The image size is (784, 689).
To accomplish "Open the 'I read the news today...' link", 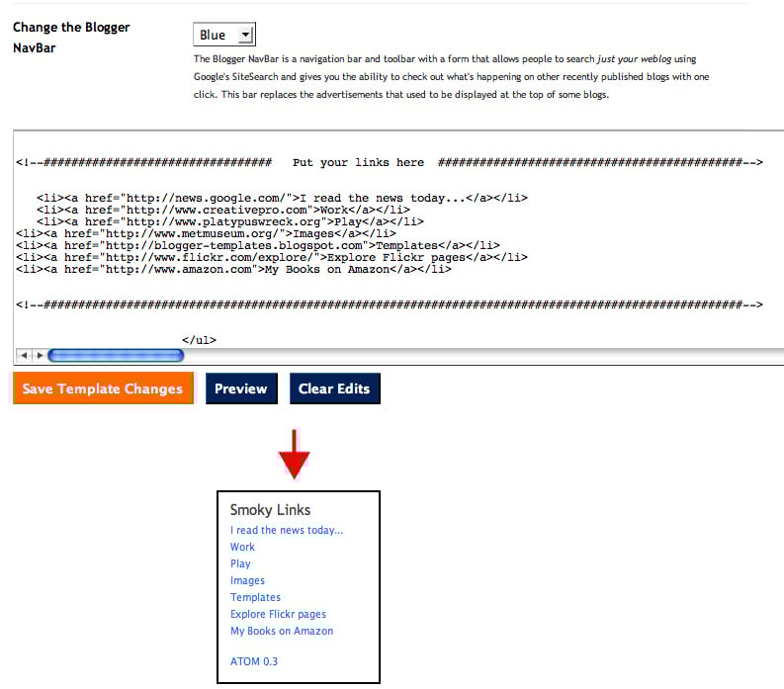I will click(287, 530).
